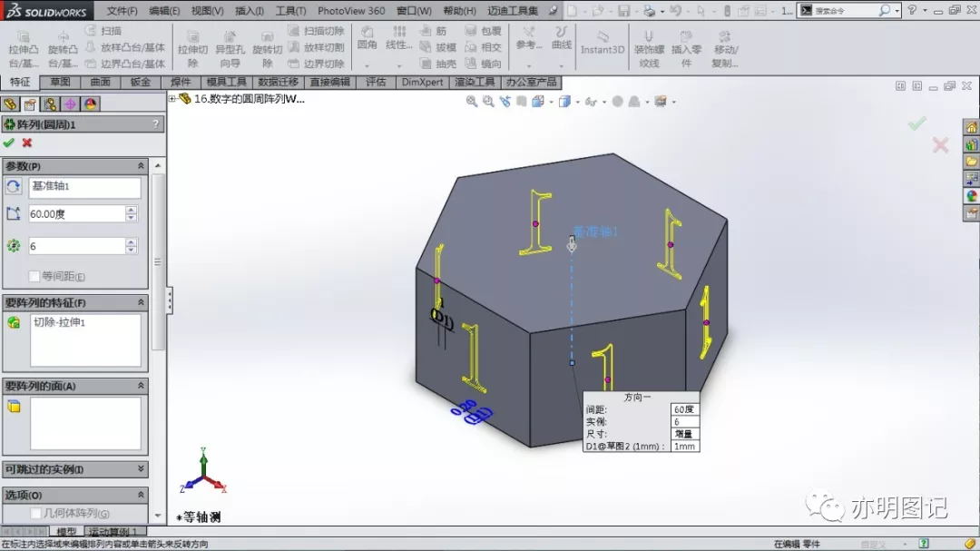Click the 基准轴1 pattern axis field
980x551 pixels.
click(x=84, y=186)
